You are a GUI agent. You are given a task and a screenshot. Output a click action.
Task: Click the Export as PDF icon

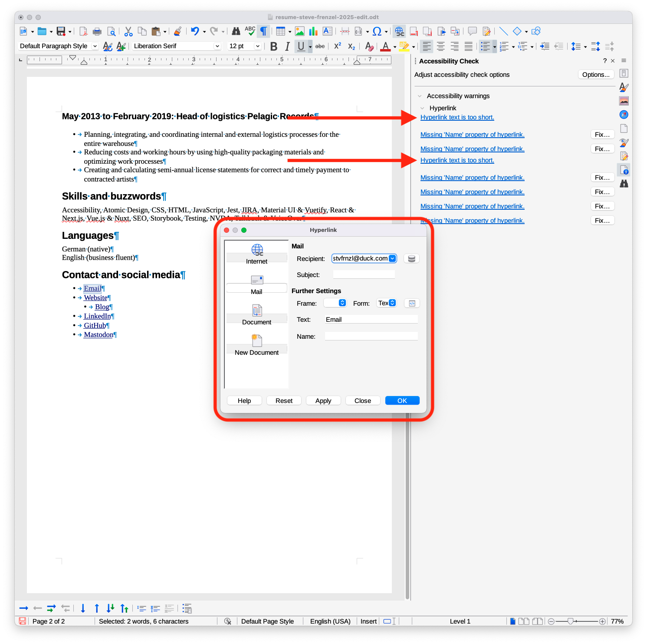point(83,31)
